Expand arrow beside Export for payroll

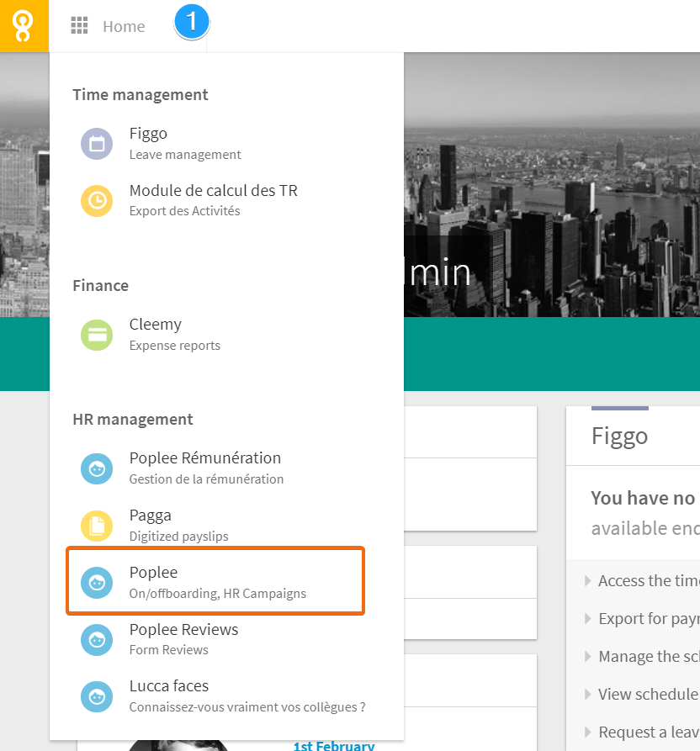coord(588,619)
